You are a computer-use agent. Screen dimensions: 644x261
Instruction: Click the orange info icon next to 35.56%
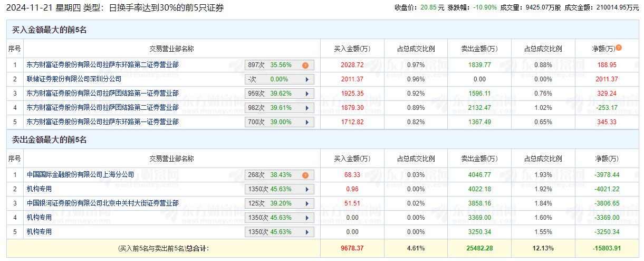pyautogui.click(x=305, y=66)
